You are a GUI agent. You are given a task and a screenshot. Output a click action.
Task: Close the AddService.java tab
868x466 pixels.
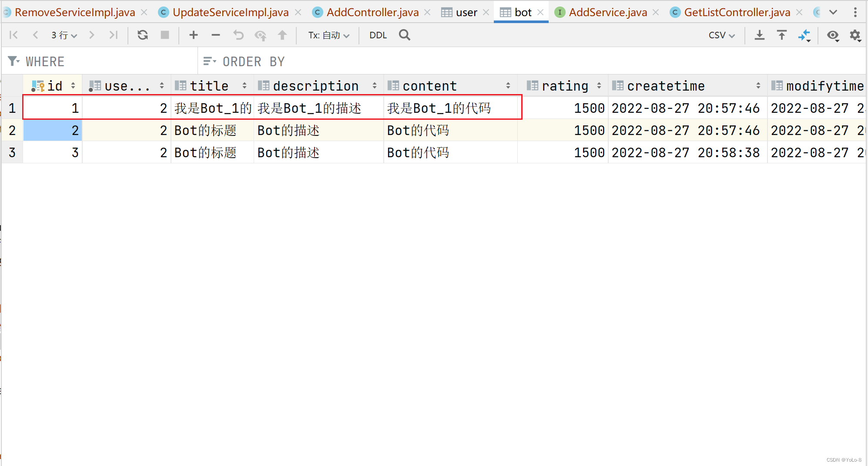[x=656, y=12]
